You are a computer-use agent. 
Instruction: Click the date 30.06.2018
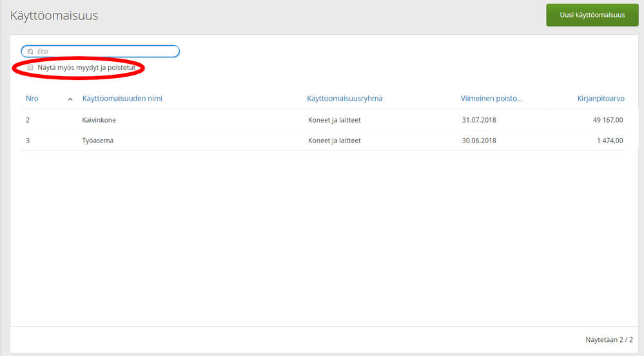coord(479,141)
